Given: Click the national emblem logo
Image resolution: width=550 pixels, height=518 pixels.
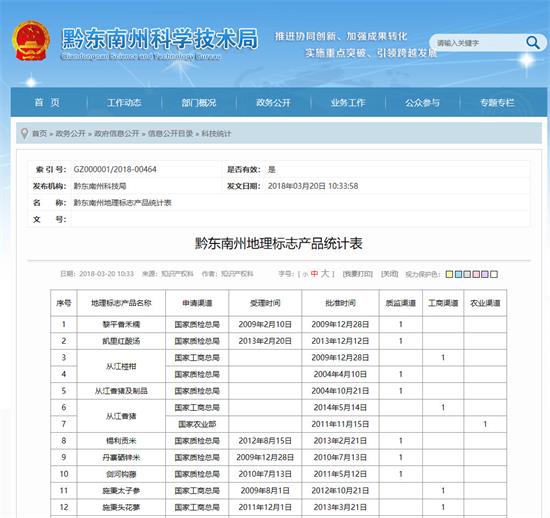Looking at the screenshot, I should [x=31, y=42].
